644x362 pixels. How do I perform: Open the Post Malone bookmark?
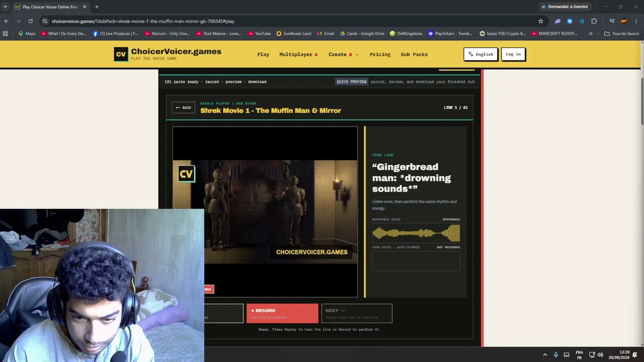(219, 34)
